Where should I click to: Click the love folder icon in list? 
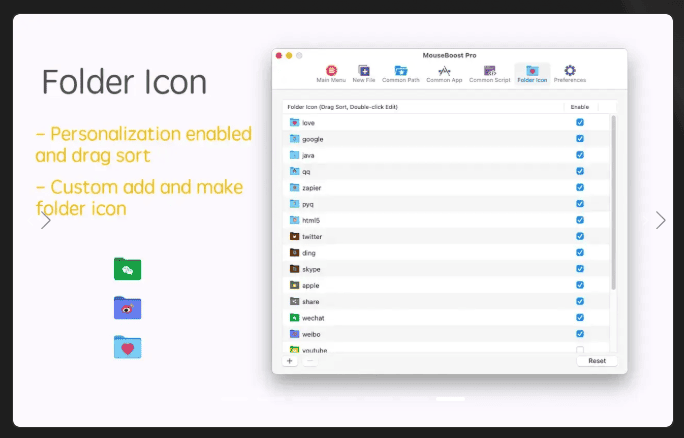[x=294, y=123]
